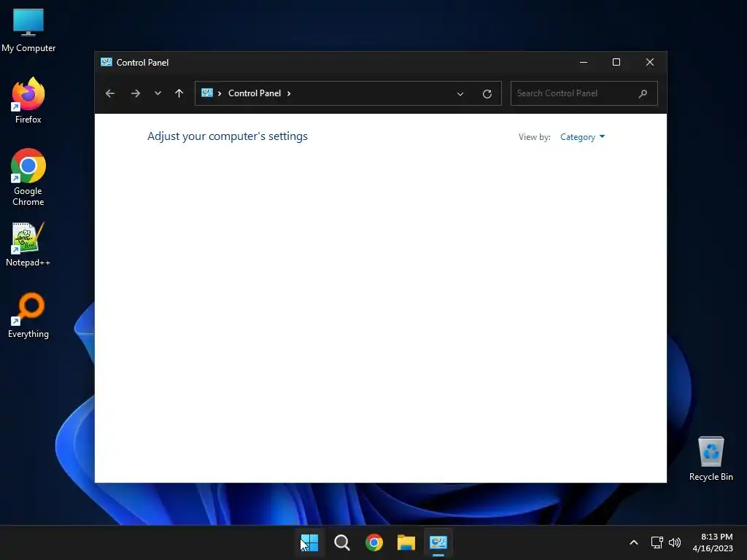Select the Everything desktop shortcut
The image size is (747, 560).
click(28, 316)
